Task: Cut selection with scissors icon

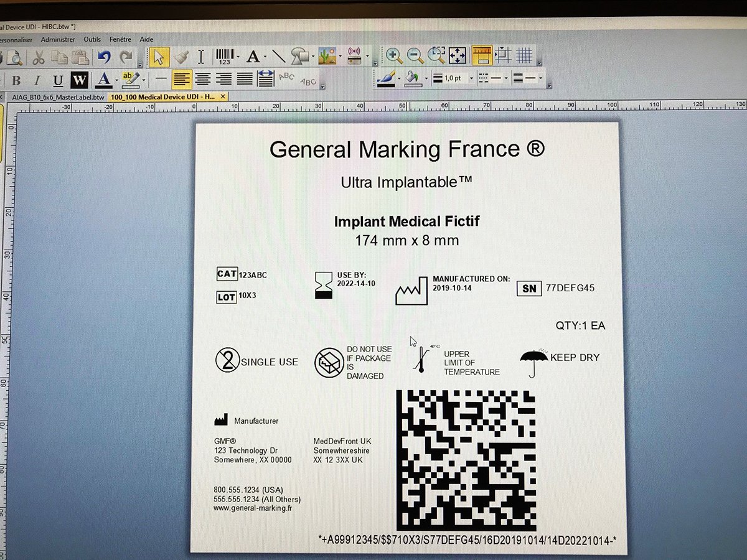Action: click(x=38, y=58)
